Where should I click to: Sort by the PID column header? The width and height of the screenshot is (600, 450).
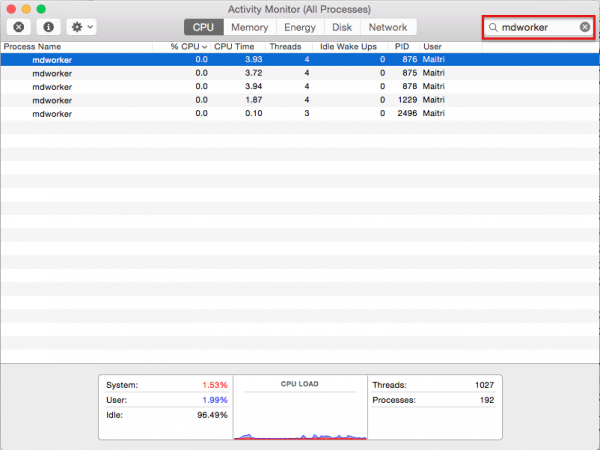401,47
